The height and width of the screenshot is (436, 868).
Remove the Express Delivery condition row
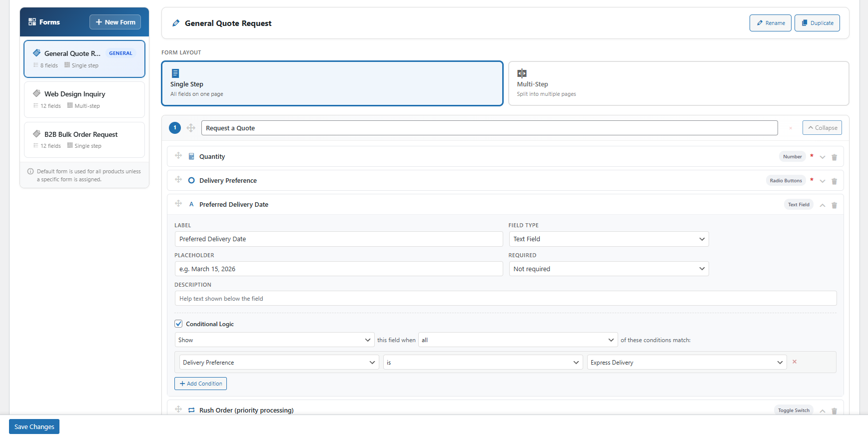pyautogui.click(x=794, y=362)
